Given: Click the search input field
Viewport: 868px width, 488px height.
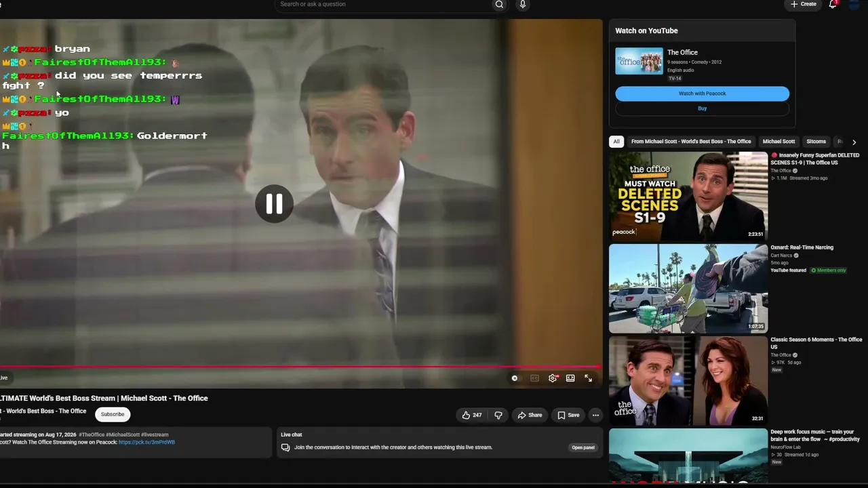Looking at the screenshot, I should [x=384, y=5].
